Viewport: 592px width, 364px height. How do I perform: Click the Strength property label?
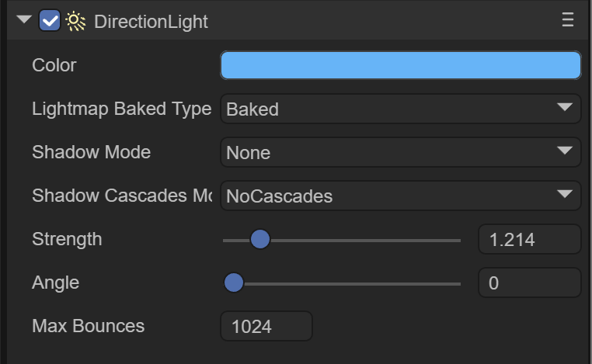click(x=67, y=239)
